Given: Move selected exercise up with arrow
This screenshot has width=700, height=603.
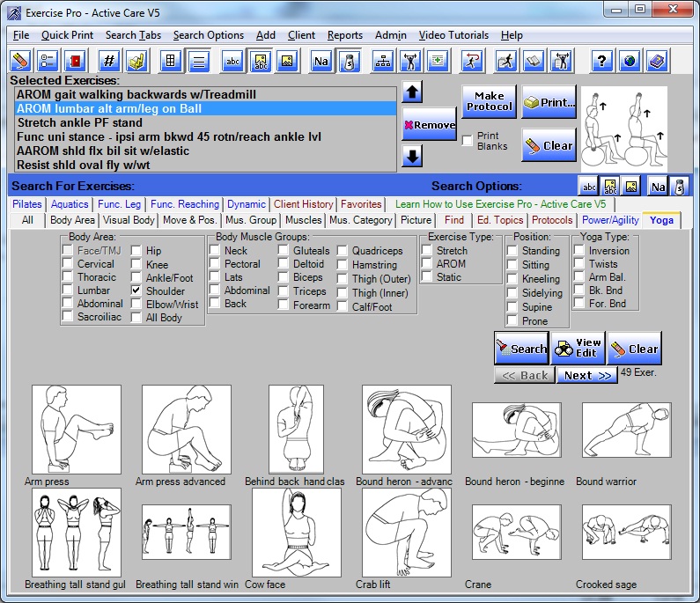Looking at the screenshot, I should tap(412, 92).
